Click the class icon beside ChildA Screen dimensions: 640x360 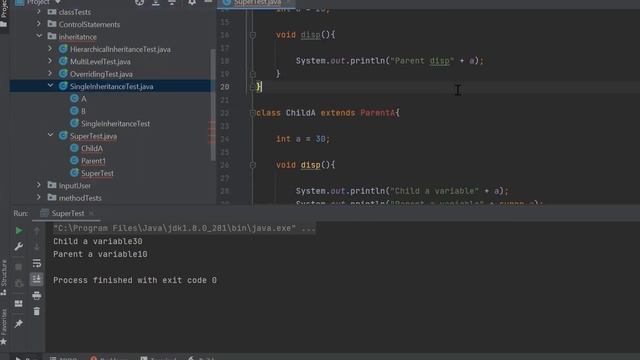(74, 148)
